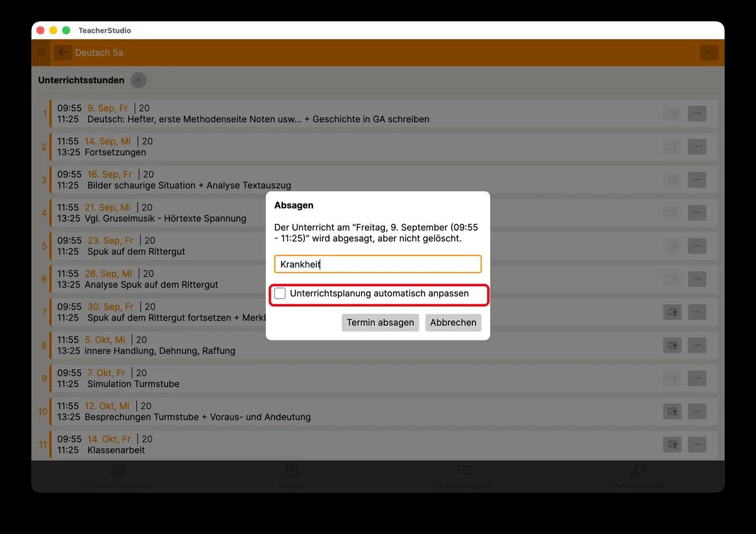This screenshot has width=756, height=534.
Task: Click the 14. Sep, Mi date label
Action: 108,141
